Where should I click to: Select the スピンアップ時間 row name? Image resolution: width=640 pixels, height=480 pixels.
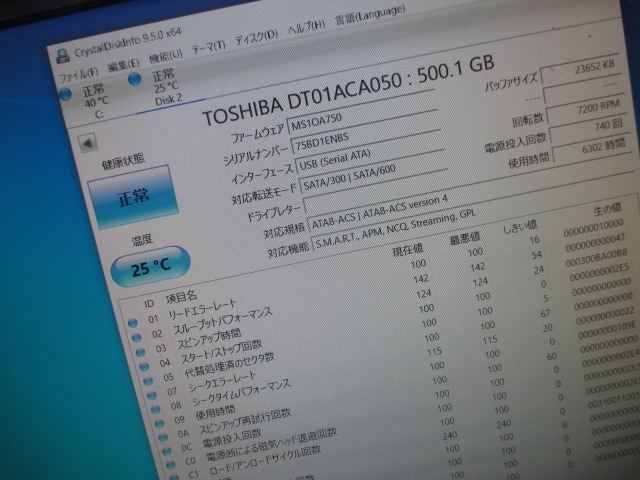209,340
